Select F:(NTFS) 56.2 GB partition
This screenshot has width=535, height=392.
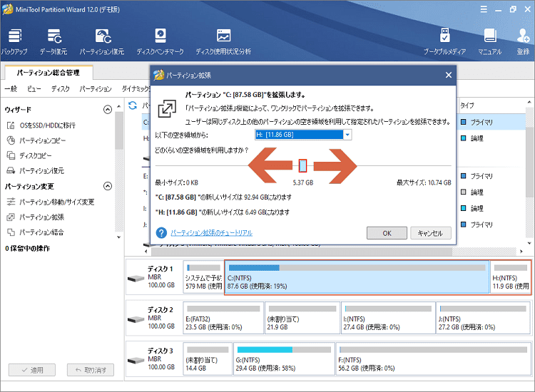433,359
